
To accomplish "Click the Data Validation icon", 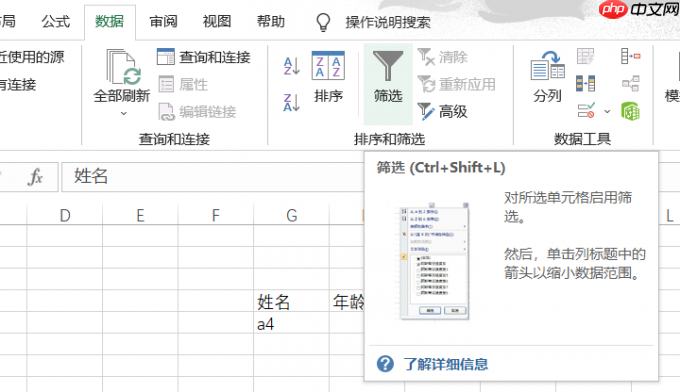I will pyautogui.click(x=586, y=111).
